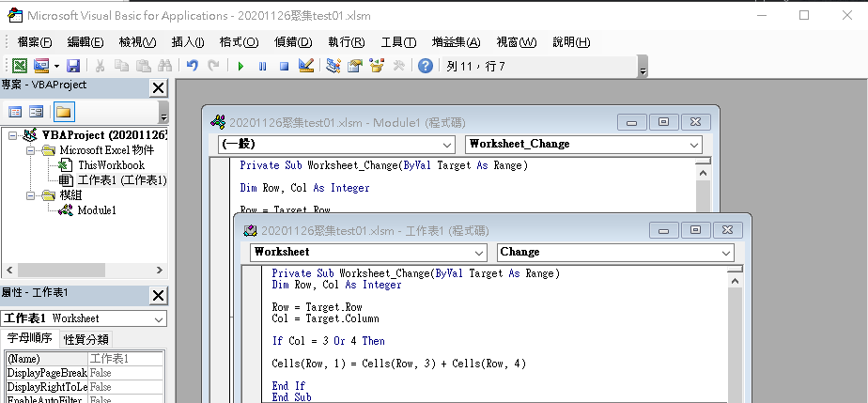Open the 偵錯(D) menu
The height and width of the screenshot is (403, 868).
tap(293, 42)
